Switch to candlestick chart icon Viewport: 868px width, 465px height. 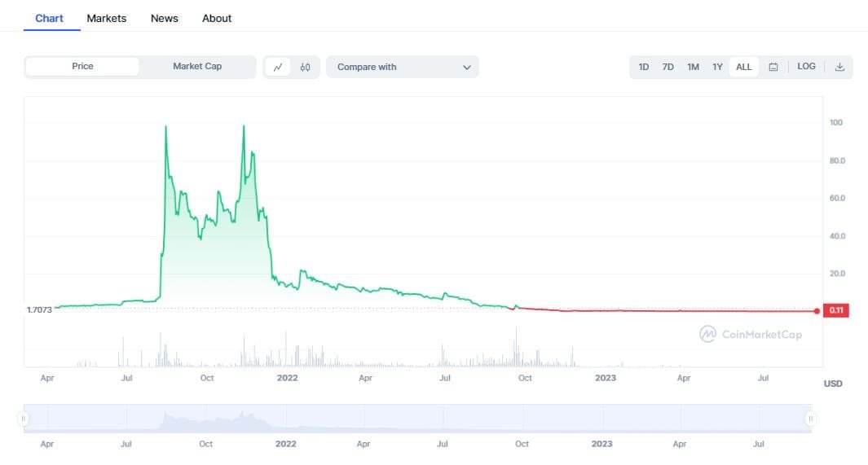(305, 67)
